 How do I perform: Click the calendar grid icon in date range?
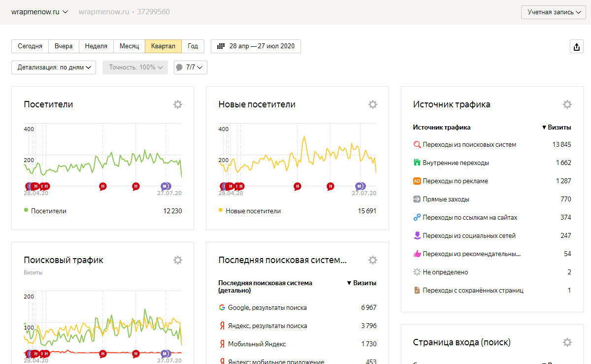(x=221, y=46)
